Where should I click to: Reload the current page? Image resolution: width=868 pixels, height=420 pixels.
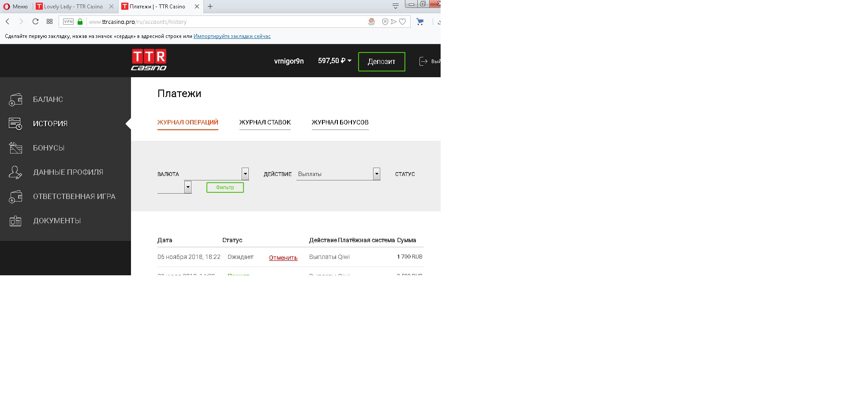coord(35,22)
